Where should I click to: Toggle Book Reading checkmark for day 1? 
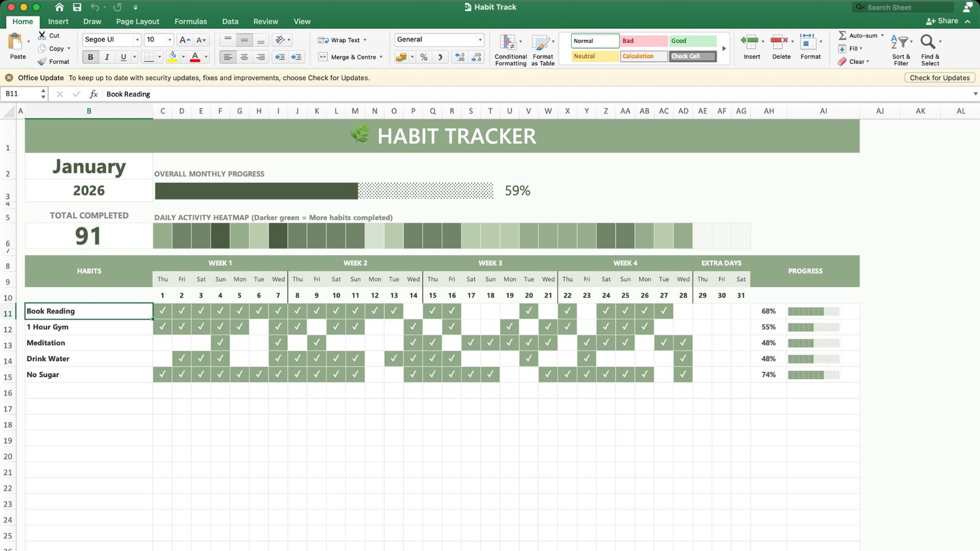162,311
